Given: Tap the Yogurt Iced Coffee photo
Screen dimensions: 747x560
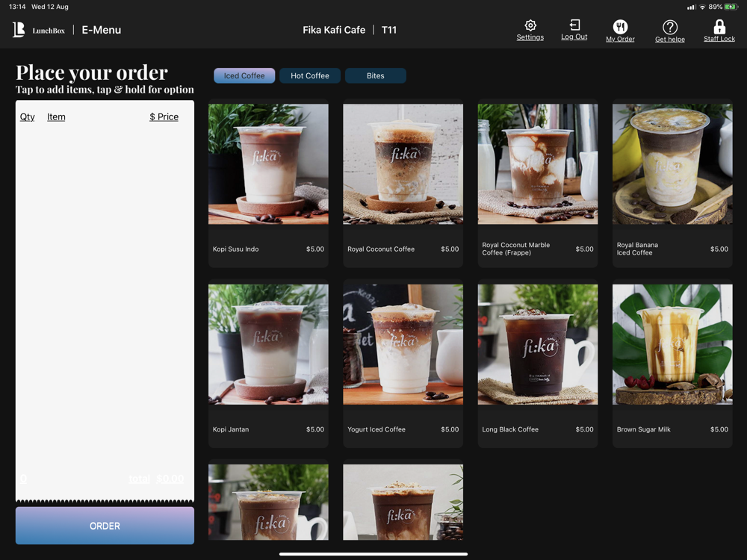Looking at the screenshot, I should [403, 344].
